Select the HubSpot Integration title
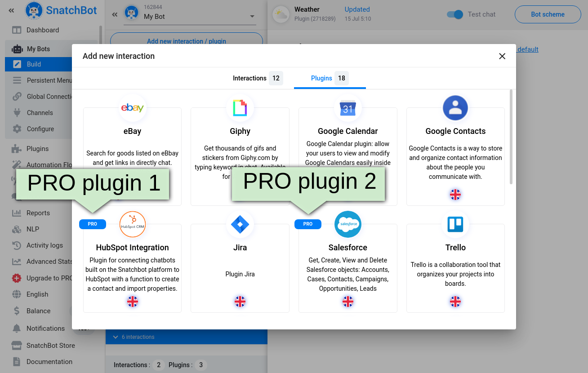Viewport: 588px width, 373px height. tap(133, 248)
